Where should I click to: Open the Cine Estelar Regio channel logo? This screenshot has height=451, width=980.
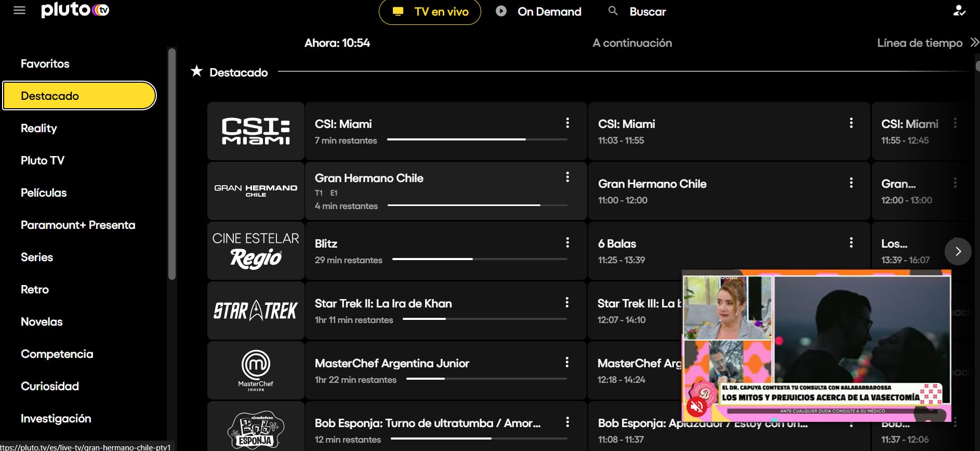pyautogui.click(x=256, y=251)
